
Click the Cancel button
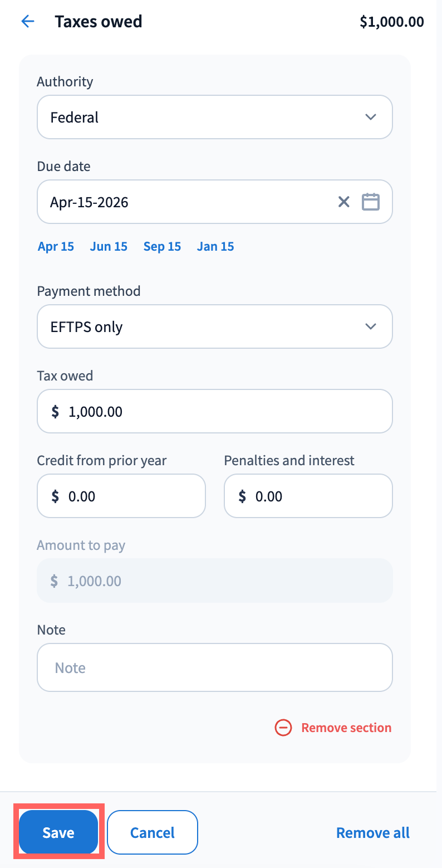153,832
